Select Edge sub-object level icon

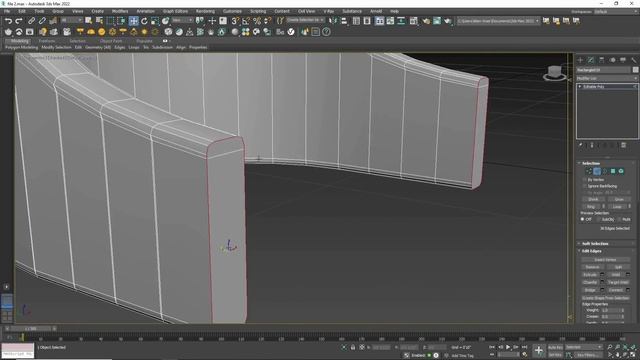click(x=597, y=171)
